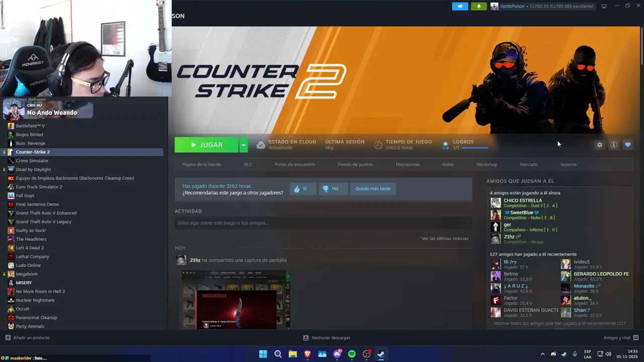Open Brave browser from taskbar

click(307, 354)
